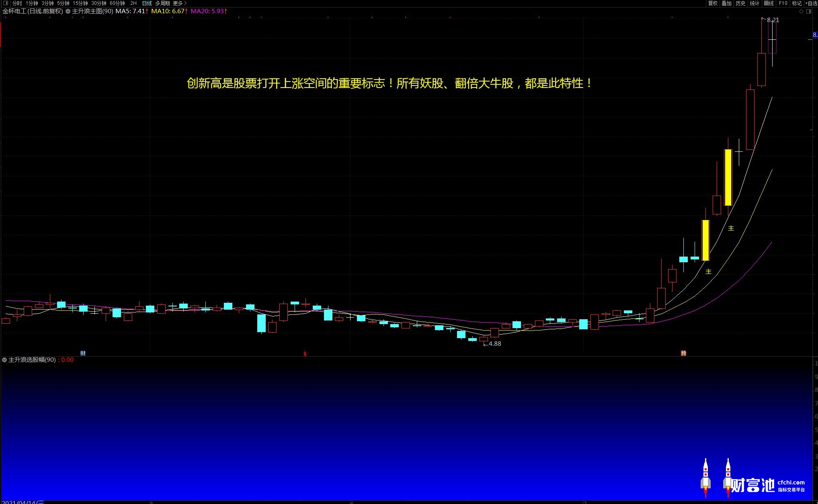Click the left panel toggle icon
The image size is (818, 504).
click(x=6, y=3)
